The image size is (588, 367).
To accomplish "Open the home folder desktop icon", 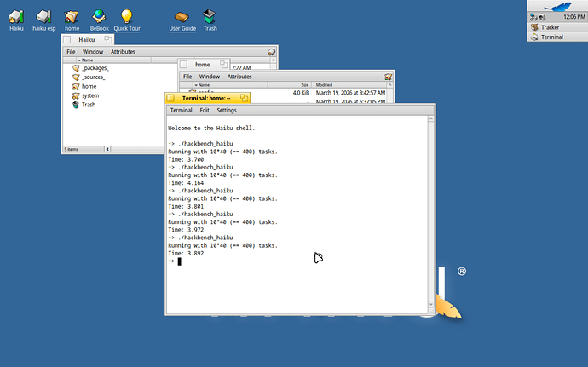I will pos(72,16).
